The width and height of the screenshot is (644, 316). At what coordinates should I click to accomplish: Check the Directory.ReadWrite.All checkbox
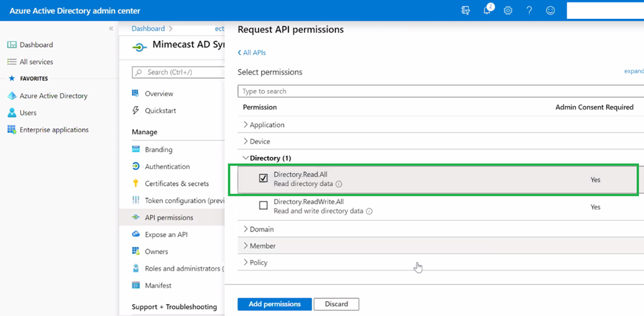pos(264,206)
